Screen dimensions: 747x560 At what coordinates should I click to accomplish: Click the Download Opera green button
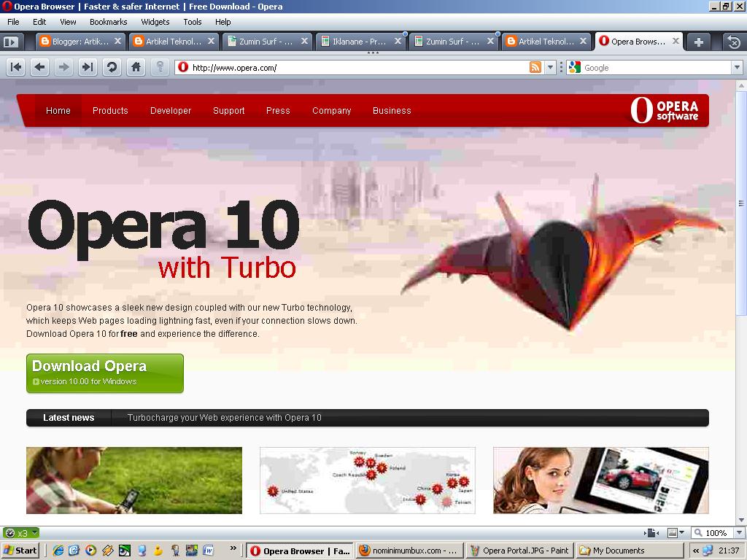[x=105, y=373]
